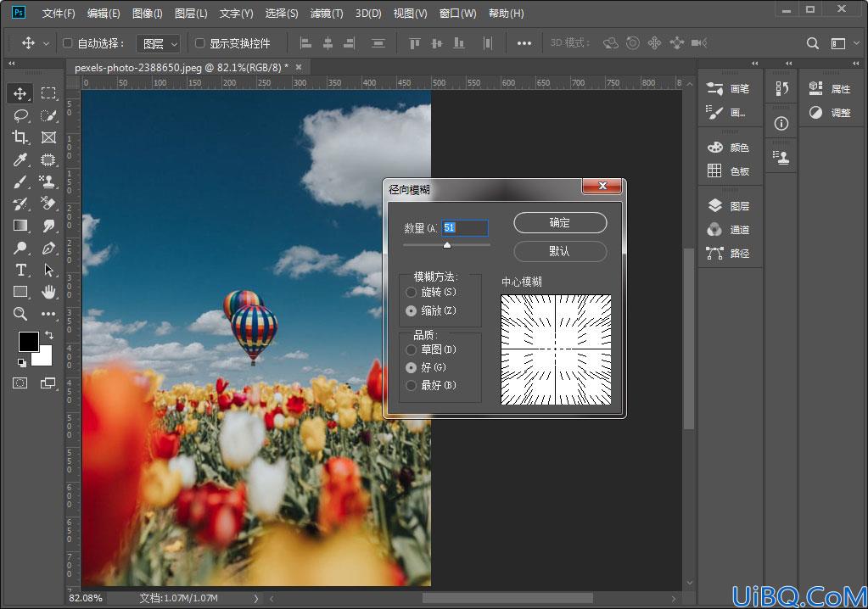The width and height of the screenshot is (868, 609).
Task: Click the white background color swatch
Action: coord(44,359)
